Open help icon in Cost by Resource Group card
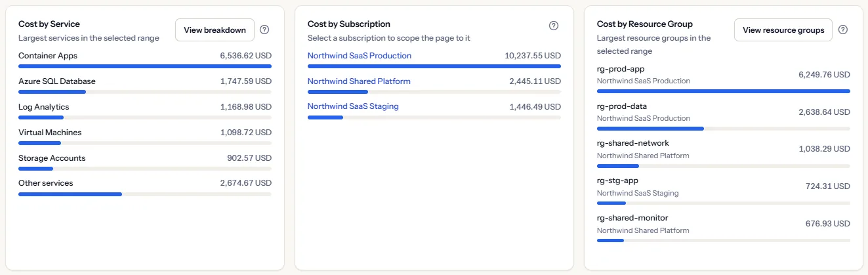The width and height of the screenshot is (868, 275). (843, 30)
